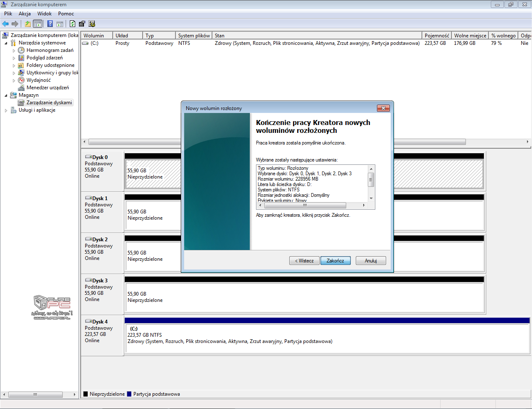Click the 176,99 GB free space cell

[465, 43]
